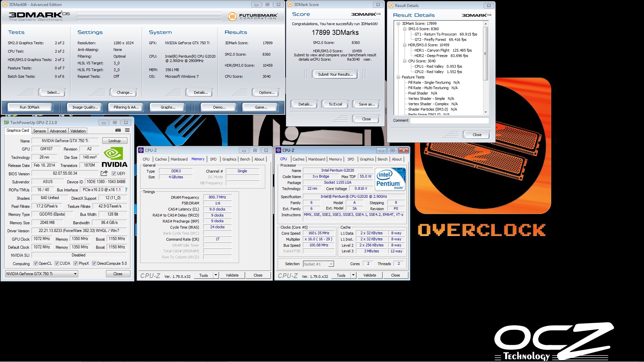Switch to the Advanced tab in GPU-Z
The image size is (644, 362).
[58, 131]
